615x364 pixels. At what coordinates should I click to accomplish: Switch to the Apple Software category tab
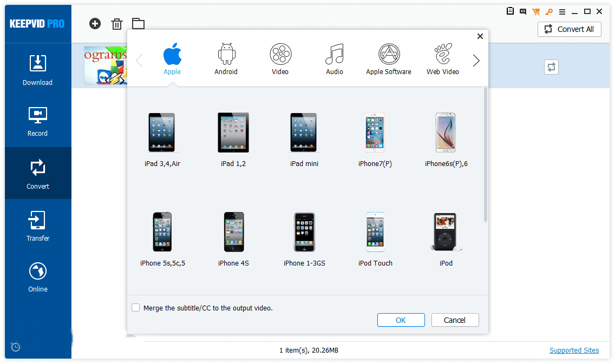pos(389,59)
